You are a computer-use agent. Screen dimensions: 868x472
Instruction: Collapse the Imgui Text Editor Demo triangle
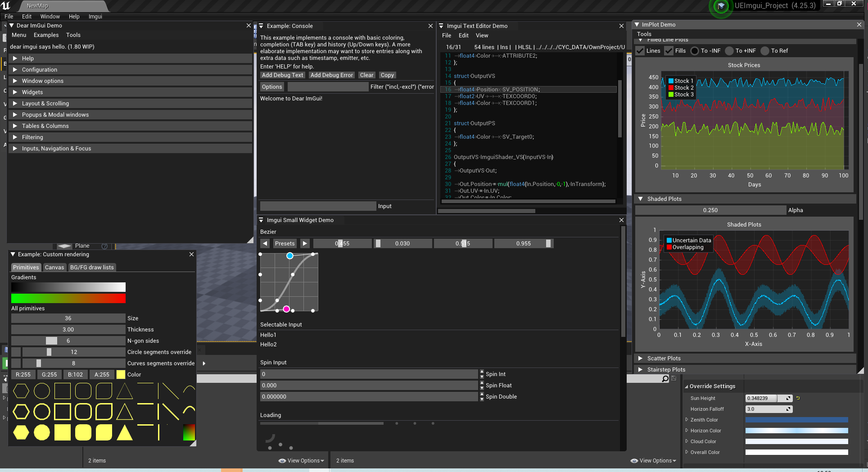pos(441,26)
